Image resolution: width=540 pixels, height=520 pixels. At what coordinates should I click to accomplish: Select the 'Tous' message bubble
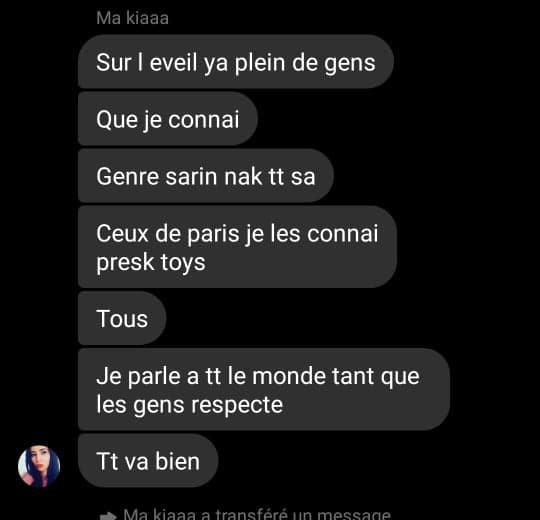click(x=122, y=318)
